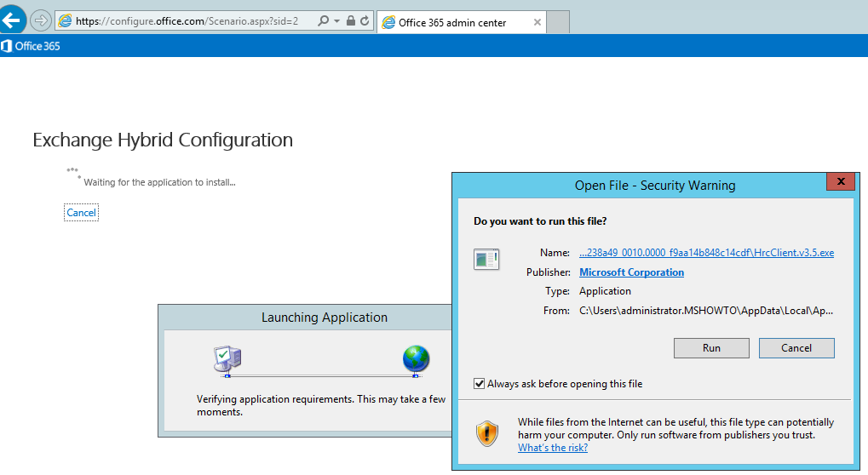Click the warning shield icon in dialog
Viewport: 868px width, 475px height.
487,433
